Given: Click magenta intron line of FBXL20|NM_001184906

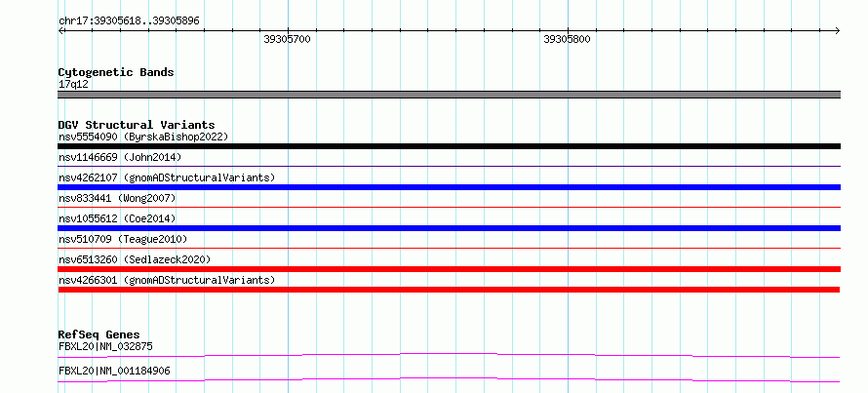Looking at the screenshot, I should click(x=449, y=378).
